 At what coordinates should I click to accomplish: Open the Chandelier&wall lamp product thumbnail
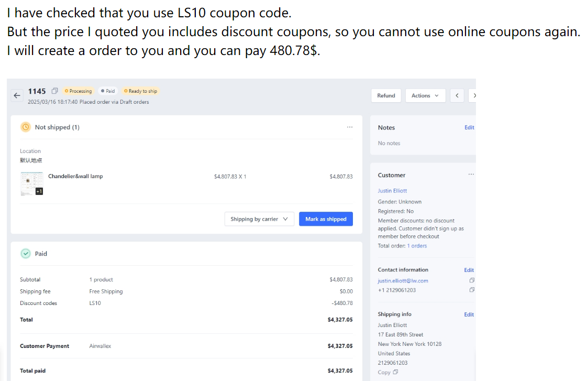pos(31,183)
